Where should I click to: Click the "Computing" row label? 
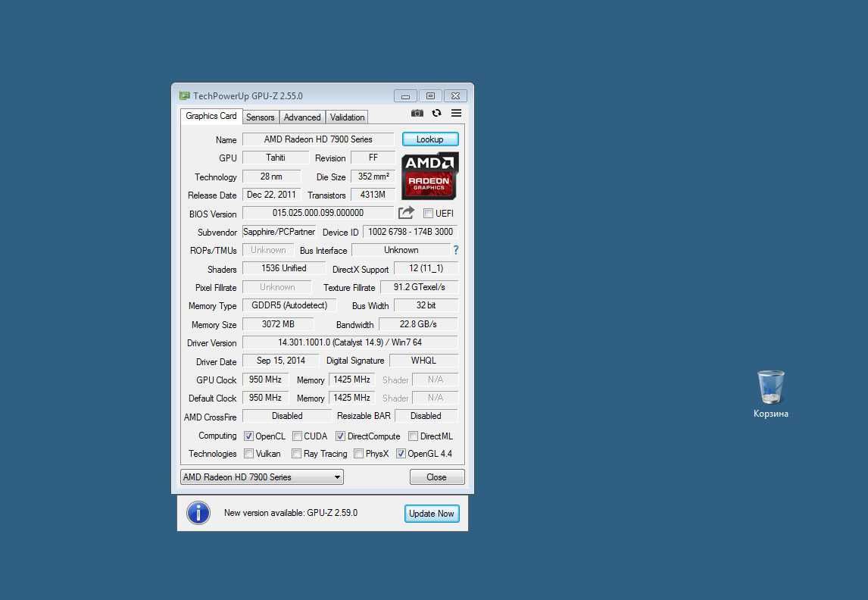217,436
